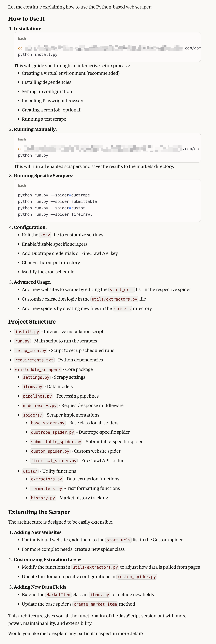Click the "eristoddle_scraper/" code chip
Screen dimensions: 216x644
(38, 370)
